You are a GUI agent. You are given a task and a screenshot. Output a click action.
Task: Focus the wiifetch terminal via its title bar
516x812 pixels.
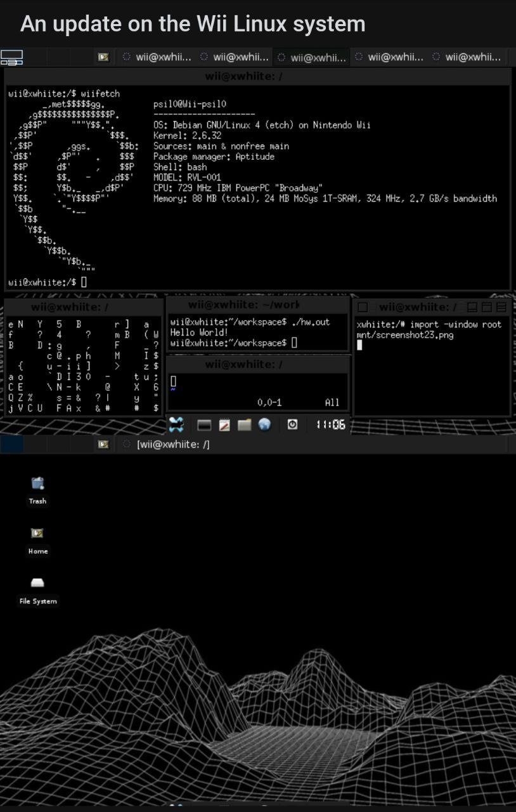tap(257, 76)
